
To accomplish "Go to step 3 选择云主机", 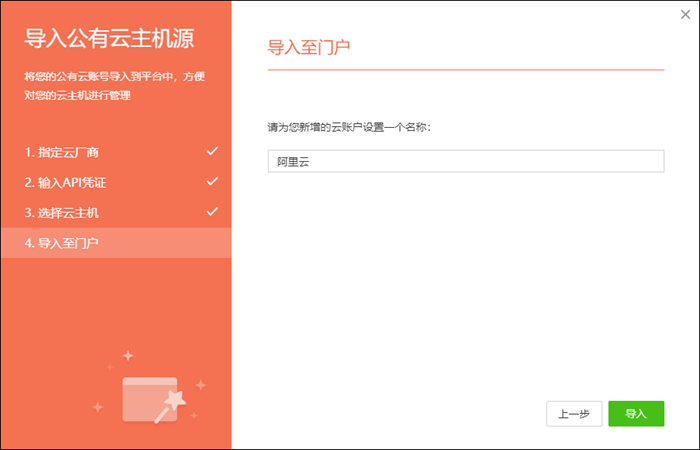I will coord(62,213).
